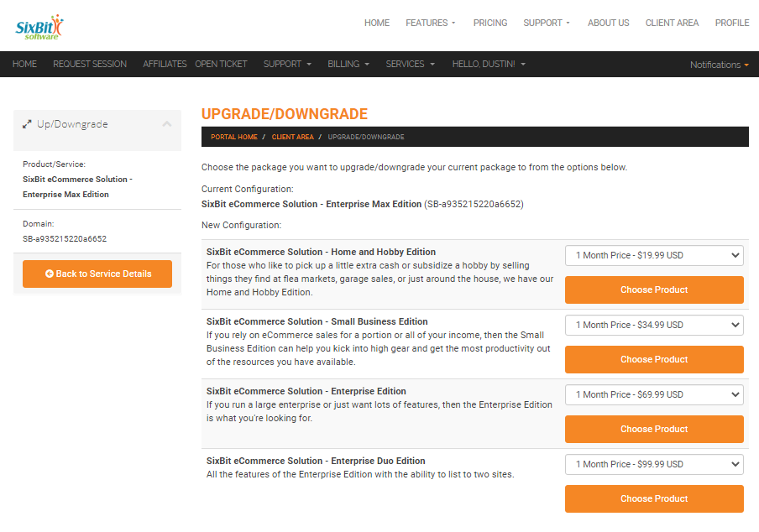Open REQUEST SESSION
The image size is (759, 532).
(x=90, y=64)
